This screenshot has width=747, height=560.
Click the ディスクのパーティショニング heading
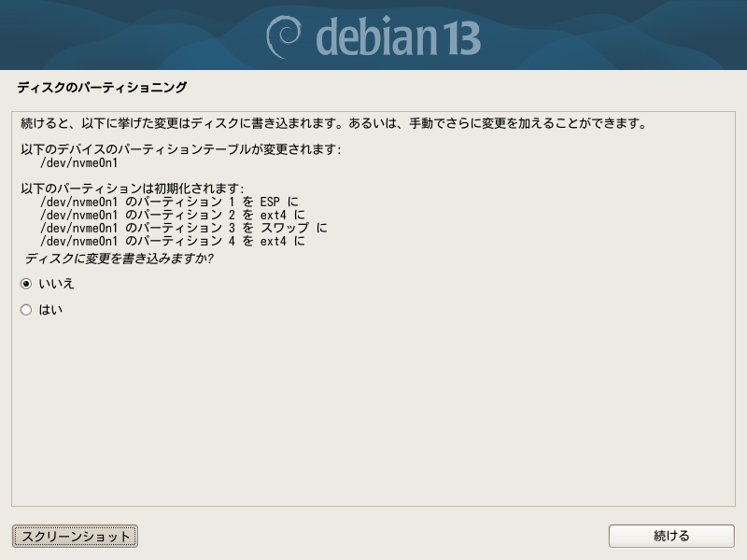[x=102, y=87]
